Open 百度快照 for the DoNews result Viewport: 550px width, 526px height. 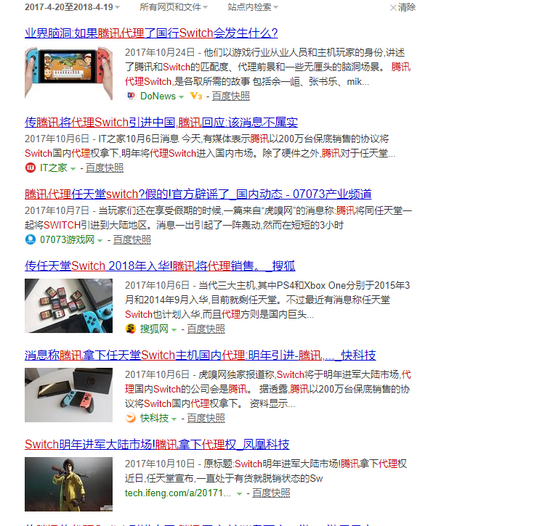pyautogui.click(x=231, y=96)
